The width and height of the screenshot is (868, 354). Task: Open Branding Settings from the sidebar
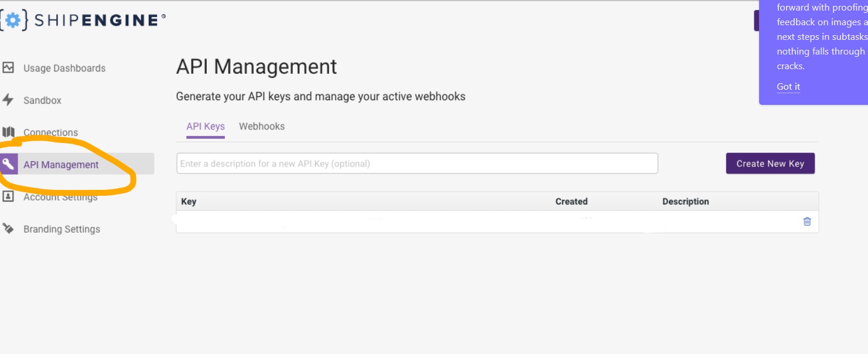(x=61, y=229)
